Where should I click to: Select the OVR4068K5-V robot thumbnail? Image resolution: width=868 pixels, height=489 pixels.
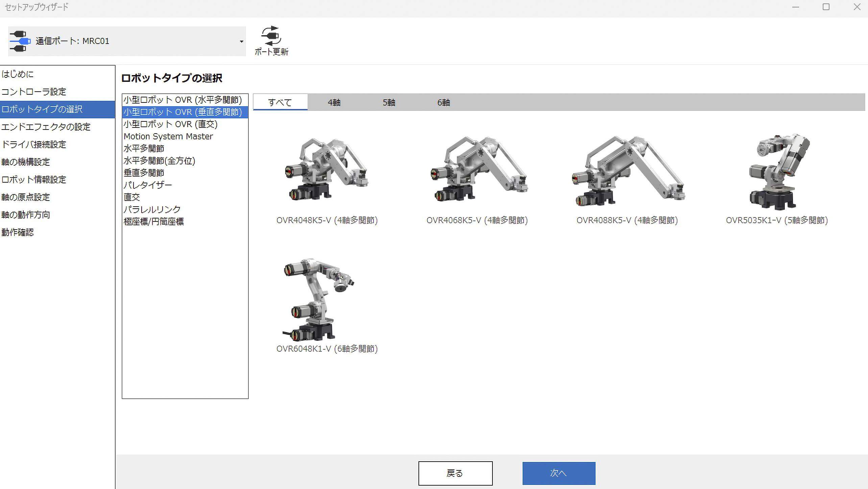479,168
